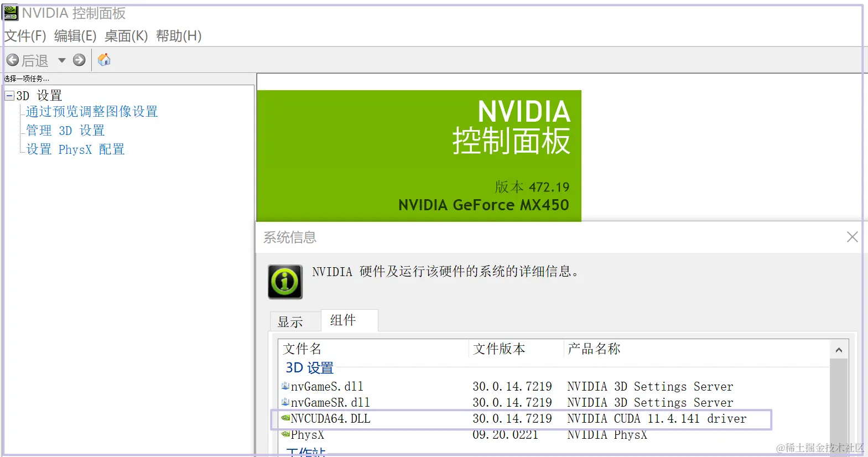Click the 3D 设置 group heading in list
This screenshot has width=868, height=457.
click(x=309, y=368)
